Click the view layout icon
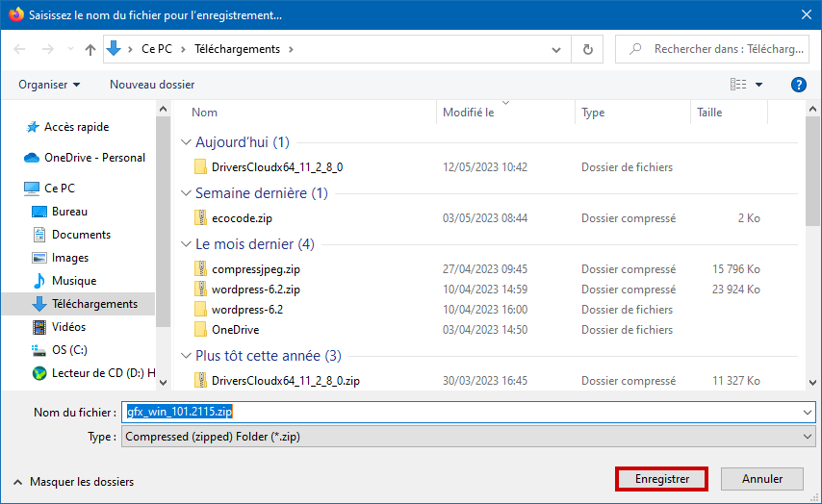Viewport: 822px width, 504px height. [738, 85]
